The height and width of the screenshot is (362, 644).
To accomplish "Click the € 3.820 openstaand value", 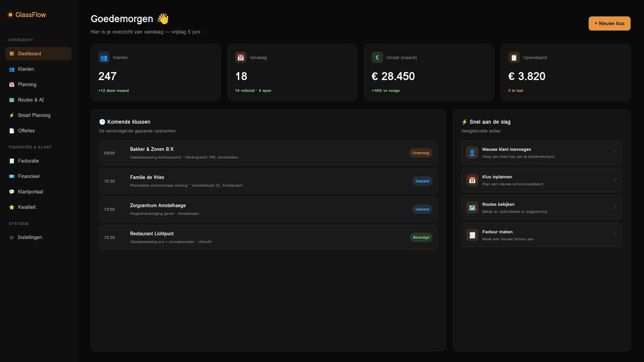I will click(527, 76).
